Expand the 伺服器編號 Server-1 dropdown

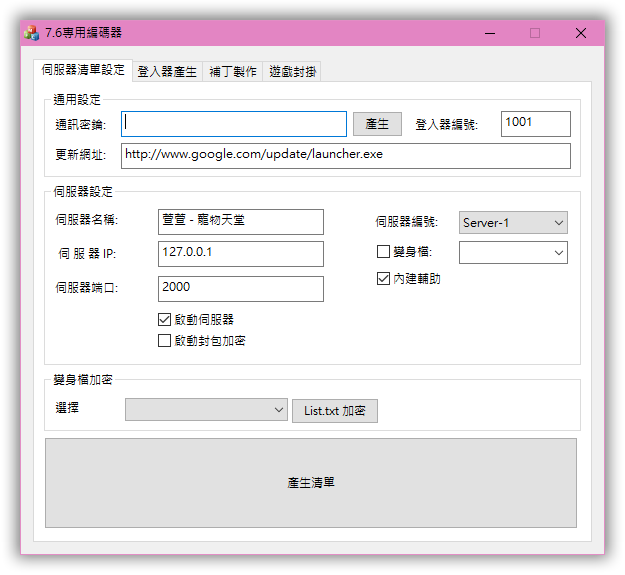pyautogui.click(x=513, y=223)
